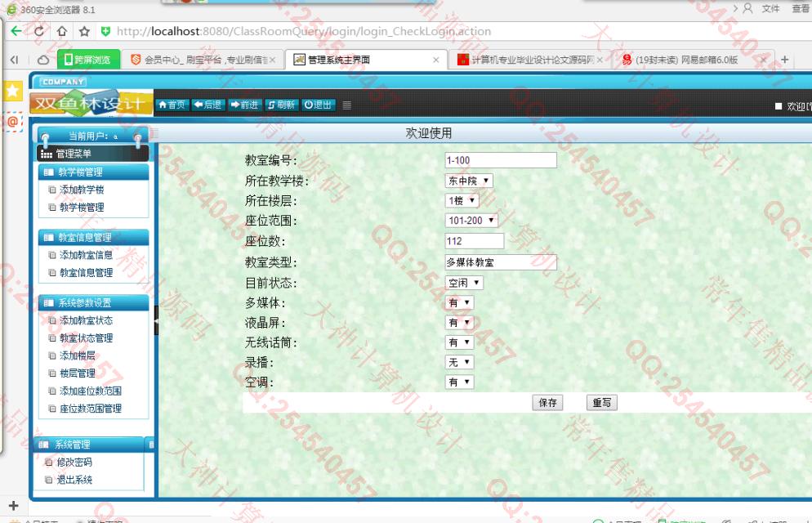Open 添加楼层 link
This screenshot has width=812, height=523.
pyautogui.click(x=77, y=355)
